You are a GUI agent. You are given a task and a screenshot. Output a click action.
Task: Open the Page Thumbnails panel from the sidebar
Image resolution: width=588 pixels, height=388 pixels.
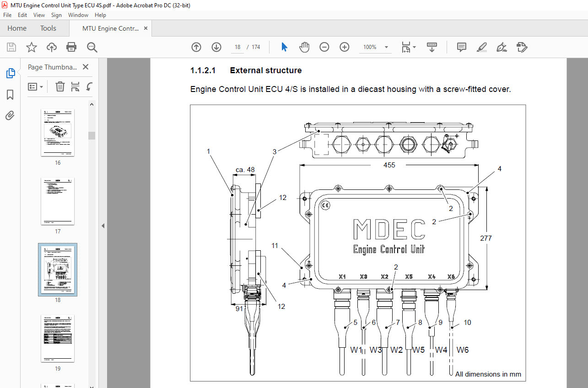[10, 73]
